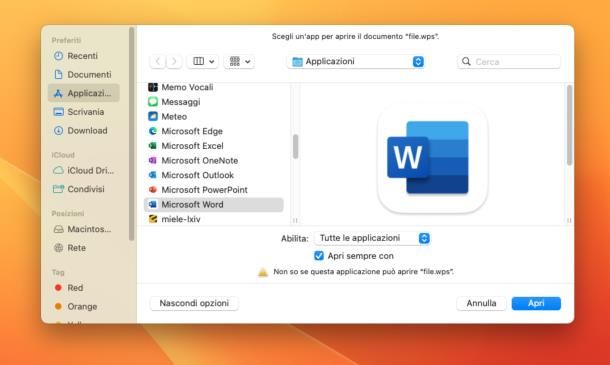Image resolution: width=610 pixels, height=365 pixels.
Task: Open iCloud Drive in the sidebar
Action: click(x=83, y=170)
